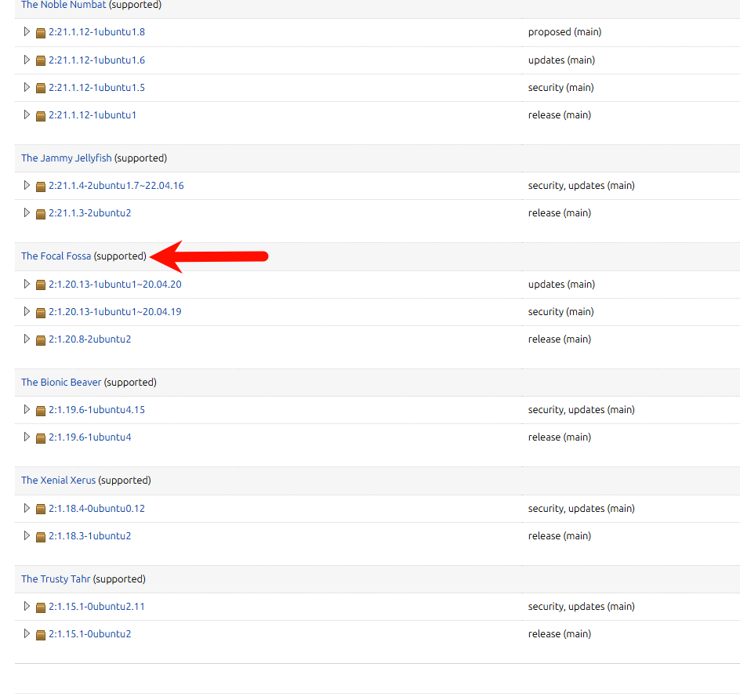Select 'security, updates (main)' in Jammy section

[x=582, y=186]
